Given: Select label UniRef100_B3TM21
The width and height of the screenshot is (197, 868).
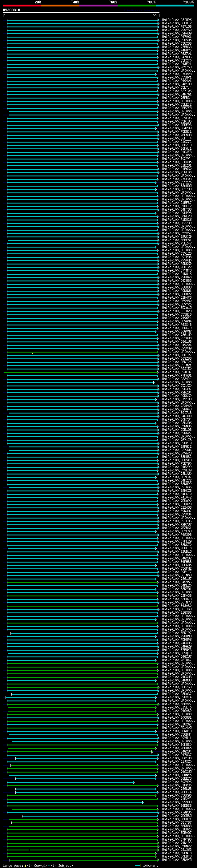Looking at the screenshot, I should (177, 365).
